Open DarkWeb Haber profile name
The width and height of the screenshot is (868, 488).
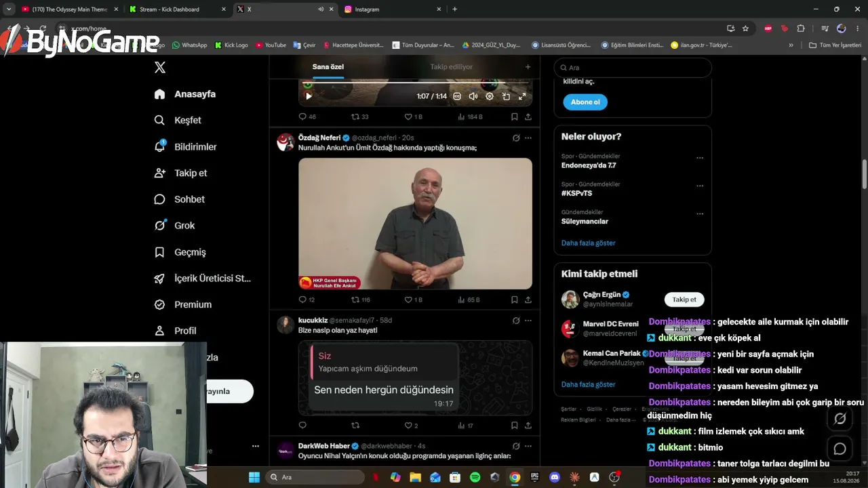(x=324, y=446)
